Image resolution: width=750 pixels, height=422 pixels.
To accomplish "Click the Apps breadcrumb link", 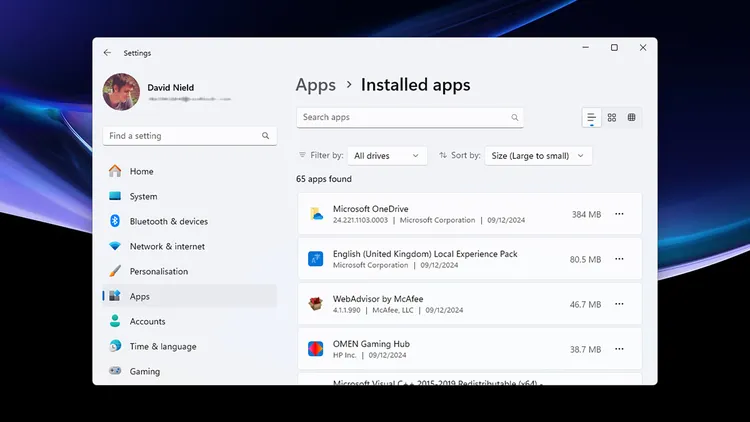I will point(315,86).
